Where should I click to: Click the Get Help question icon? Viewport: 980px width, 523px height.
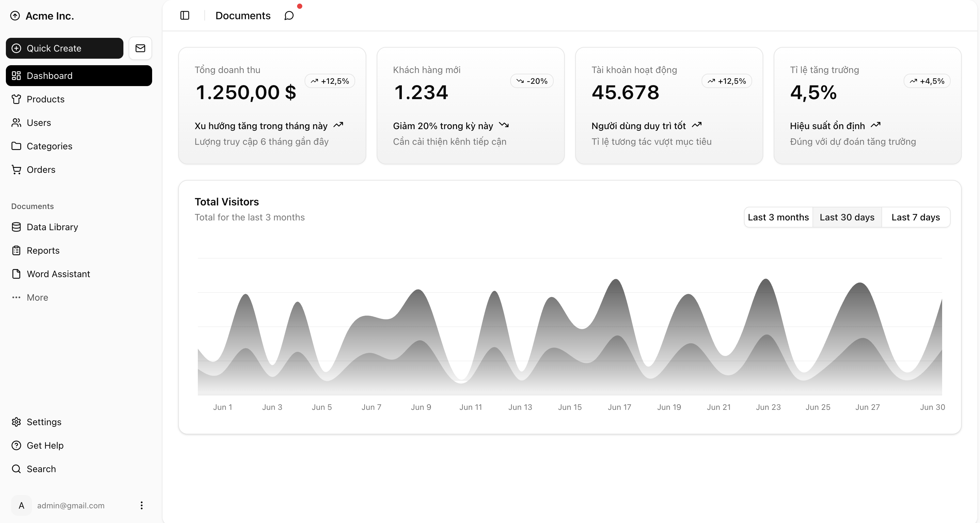[16, 445]
